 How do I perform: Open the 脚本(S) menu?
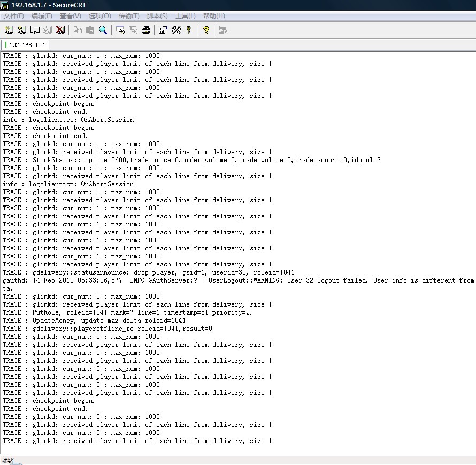(x=157, y=16)
